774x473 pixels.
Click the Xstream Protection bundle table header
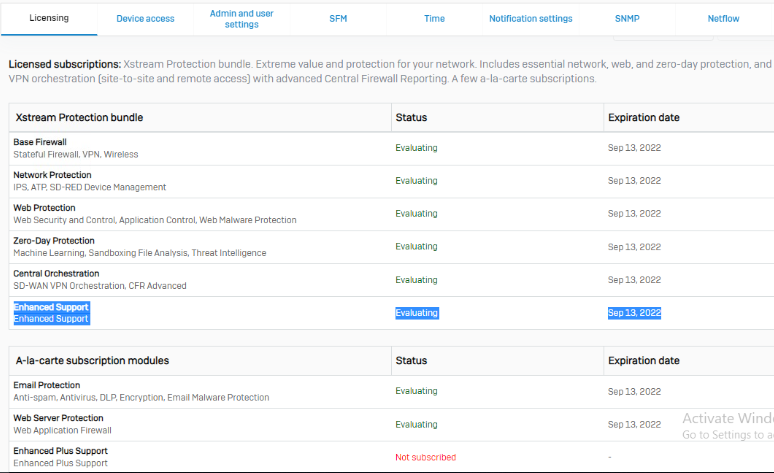click(x=79, y=118)
